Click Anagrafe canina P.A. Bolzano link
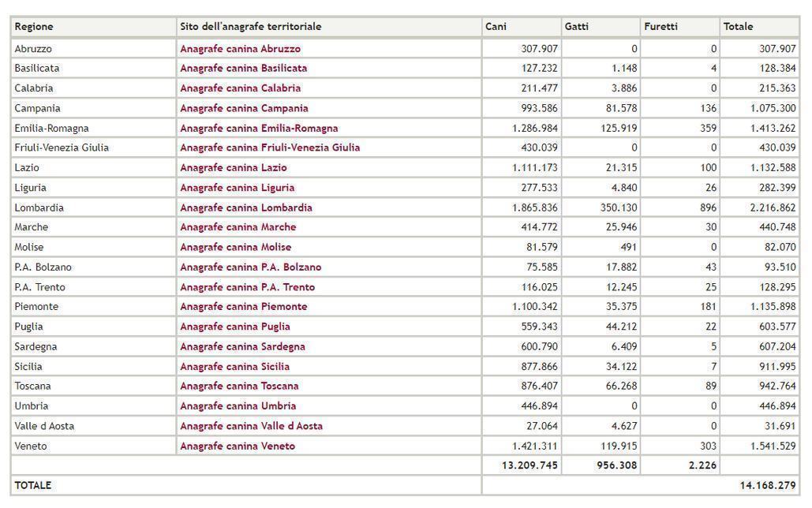812x508 pixels. tap(250, 267)
